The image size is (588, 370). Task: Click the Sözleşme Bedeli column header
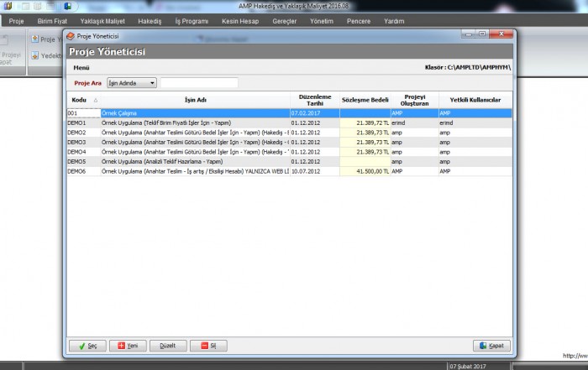(x=365, y=100)
